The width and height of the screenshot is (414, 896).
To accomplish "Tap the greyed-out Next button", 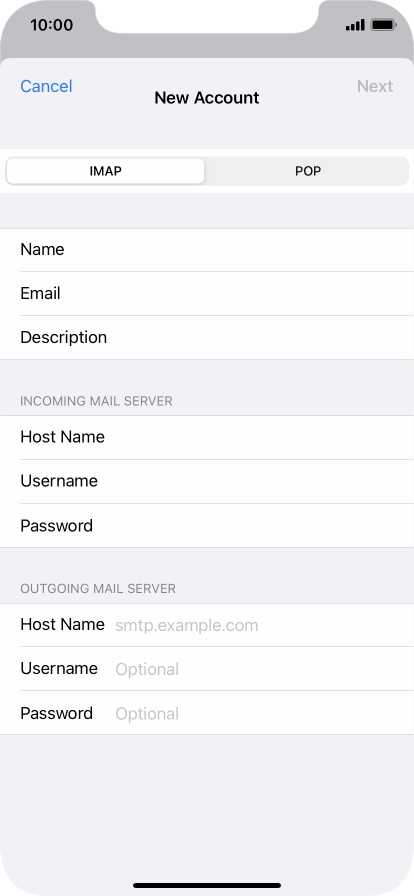I will pyautogui.click(x=375, y=86).
